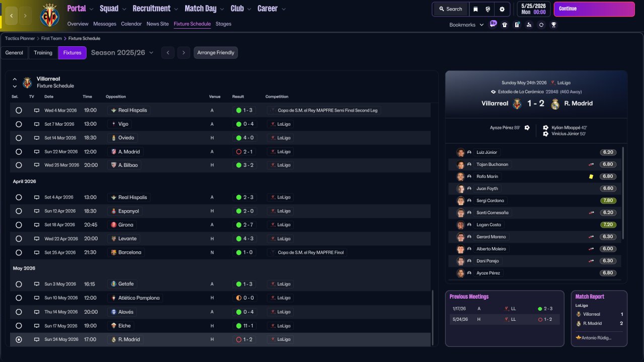Image resolution: width=644 pixels, height=362 pixels.
Task: Click the fixture list vertical scrollbar
Action: (432, 318)
